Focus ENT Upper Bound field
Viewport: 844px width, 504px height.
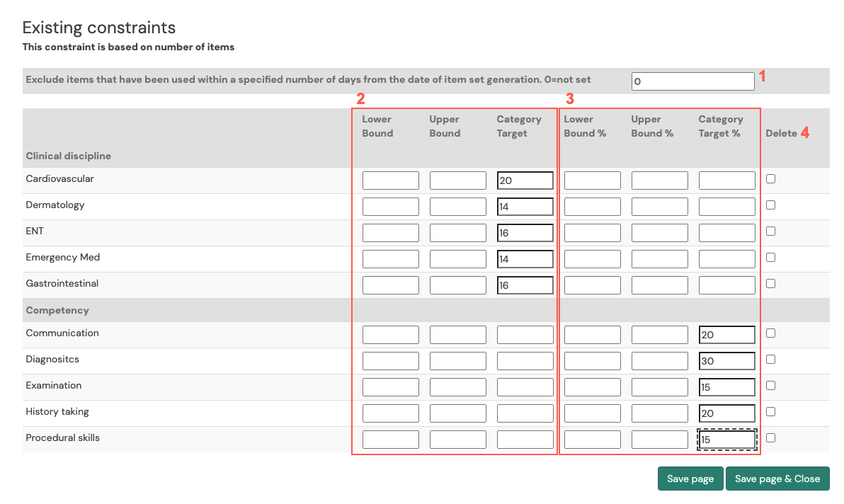tap(458, 233)
